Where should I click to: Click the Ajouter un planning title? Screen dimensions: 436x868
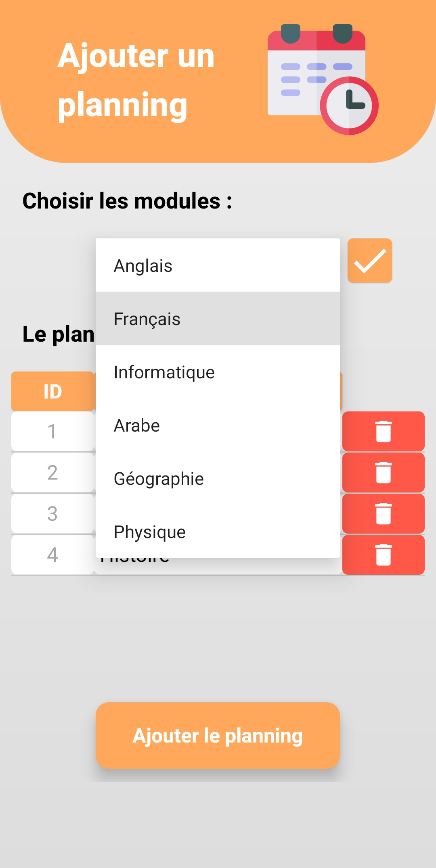coord(136,81)
